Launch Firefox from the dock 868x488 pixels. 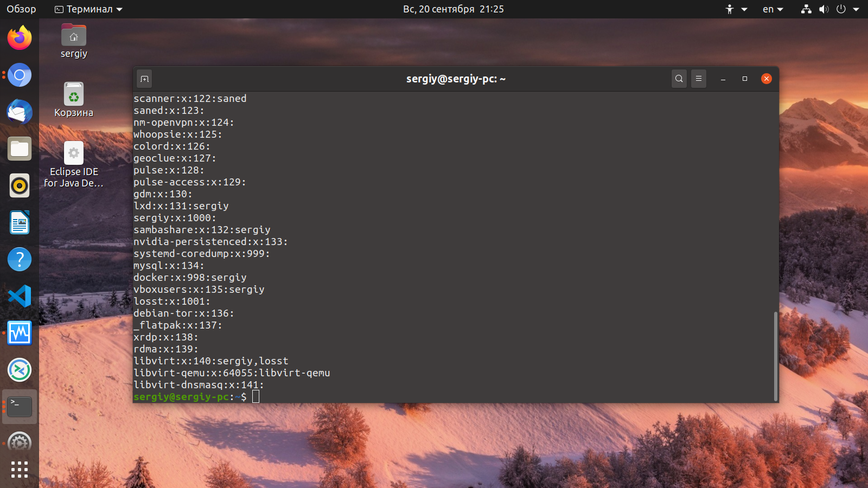20,38
